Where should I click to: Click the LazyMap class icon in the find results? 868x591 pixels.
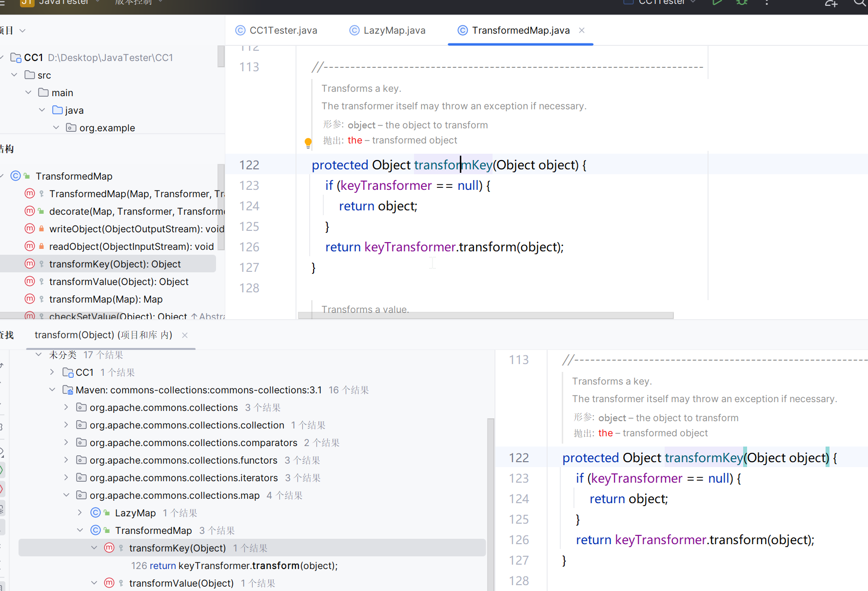click(x=96, y=513)
